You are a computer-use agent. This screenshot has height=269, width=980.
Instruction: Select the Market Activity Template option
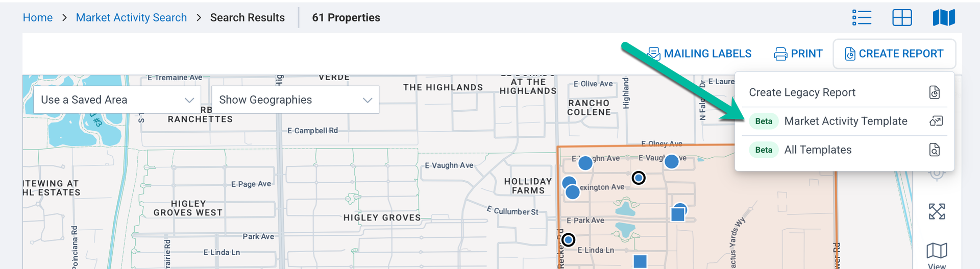pyautogui.click(x=845, y=121)
